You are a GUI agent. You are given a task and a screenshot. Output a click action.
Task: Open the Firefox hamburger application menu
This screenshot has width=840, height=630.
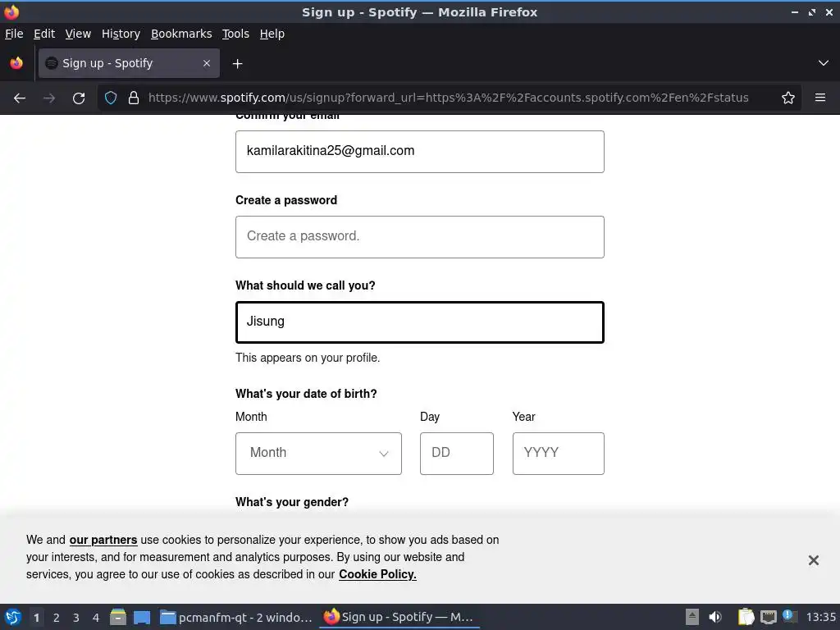pos(820,98)
